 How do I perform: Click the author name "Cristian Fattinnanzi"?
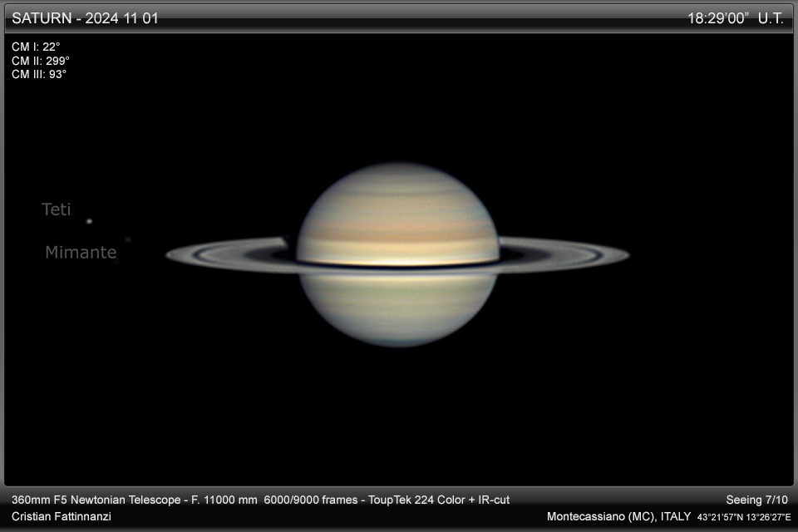(x=61, y=516)
